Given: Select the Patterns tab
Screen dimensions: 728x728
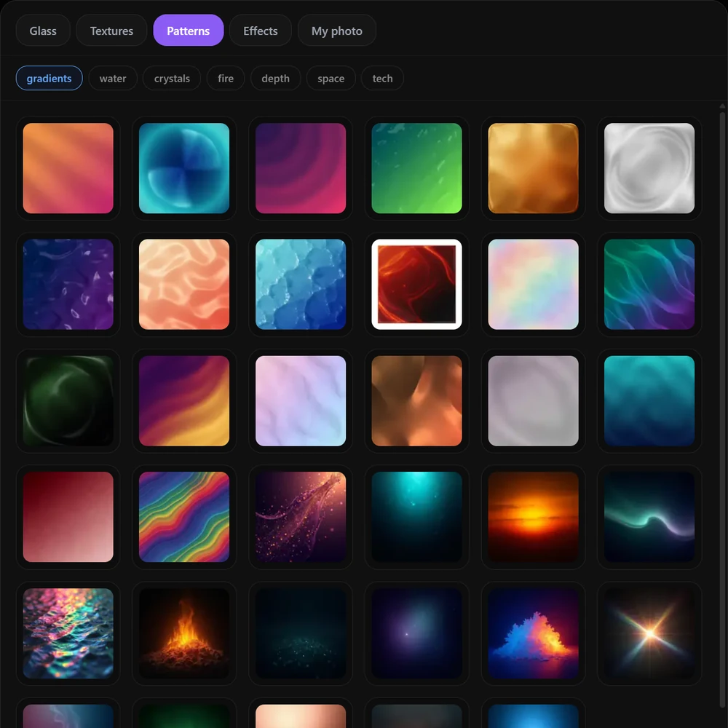Looking at the screenshot, I should [x=188, y=31].
